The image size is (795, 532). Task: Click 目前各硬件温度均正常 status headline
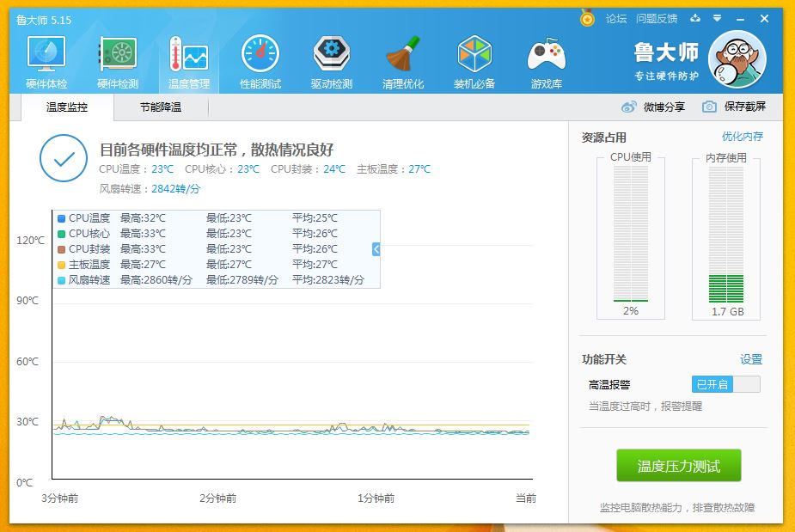(217, 150)
